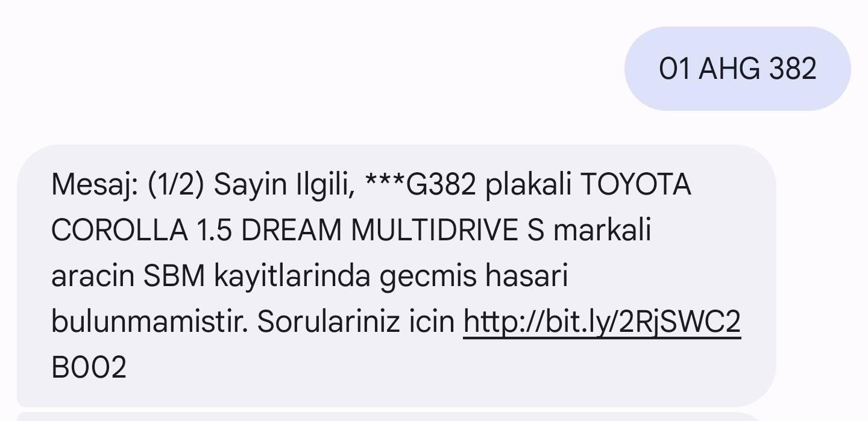The height and width of the screenshot is (421, 868).
Task: Click the word "kayitlarinda" in the message
Action: coord(293,276)
